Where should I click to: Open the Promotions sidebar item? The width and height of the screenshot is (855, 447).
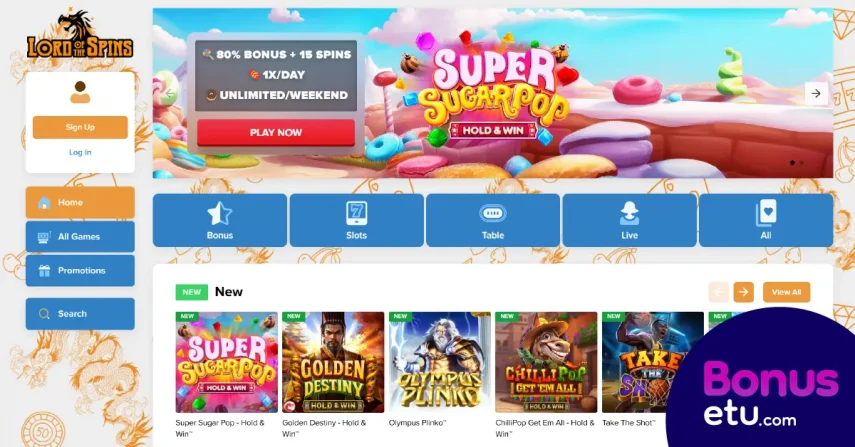tap(80, 270)
